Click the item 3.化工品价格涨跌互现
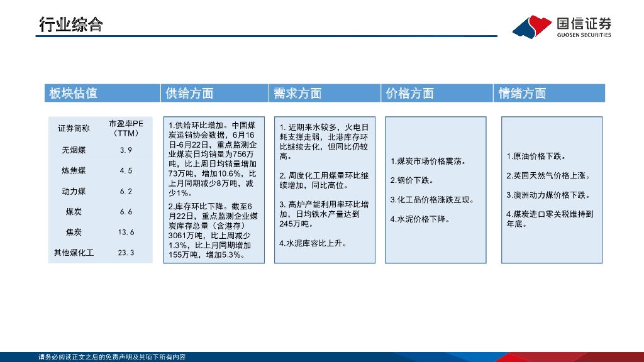The width and height of the screenshot is (644, 362). pyautogui.click(x=433, y=200)
